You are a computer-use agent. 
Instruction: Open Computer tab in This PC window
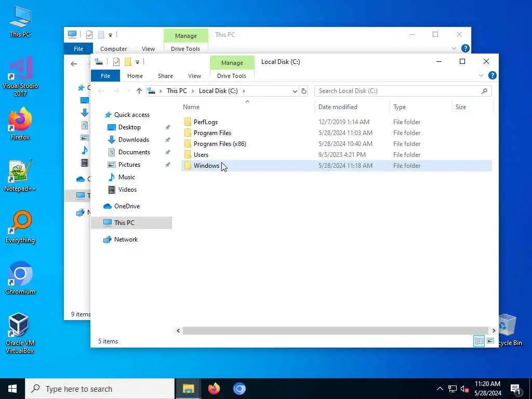113,49
